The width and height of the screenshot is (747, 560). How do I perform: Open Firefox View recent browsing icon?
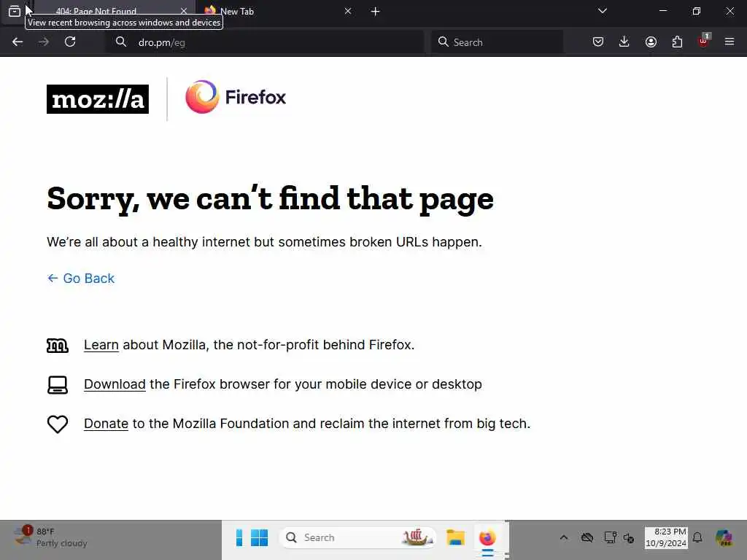click(x=15, y=11)
